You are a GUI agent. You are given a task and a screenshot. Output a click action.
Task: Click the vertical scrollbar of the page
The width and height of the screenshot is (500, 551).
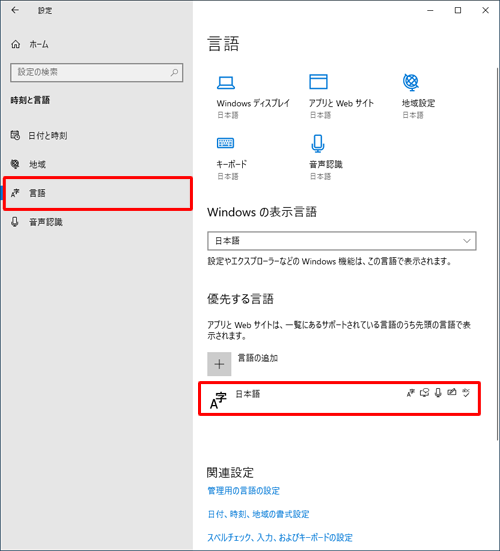point(498,254)
